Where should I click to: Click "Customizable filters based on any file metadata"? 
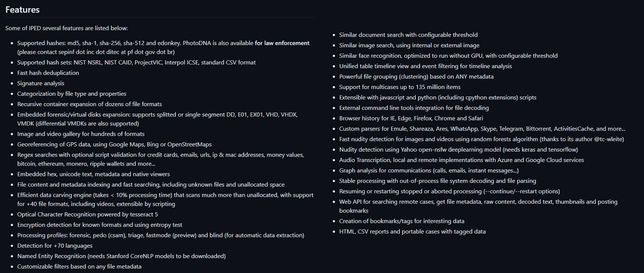click(79, 267)
